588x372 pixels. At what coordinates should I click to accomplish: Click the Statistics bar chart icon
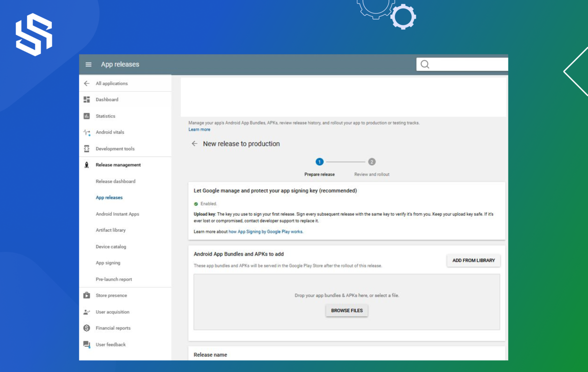(x=87, y=116)
